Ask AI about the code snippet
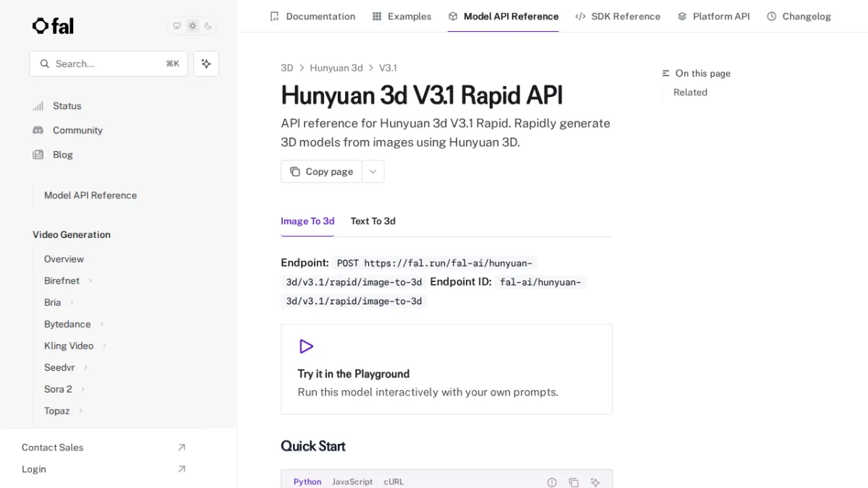Screen dimensions: 868x488 click(x=595, y=482)
